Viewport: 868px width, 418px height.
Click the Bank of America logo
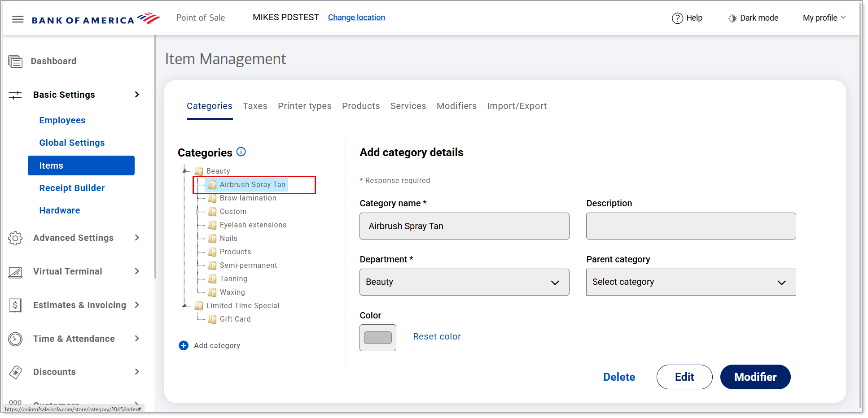(x=96, y=19)
